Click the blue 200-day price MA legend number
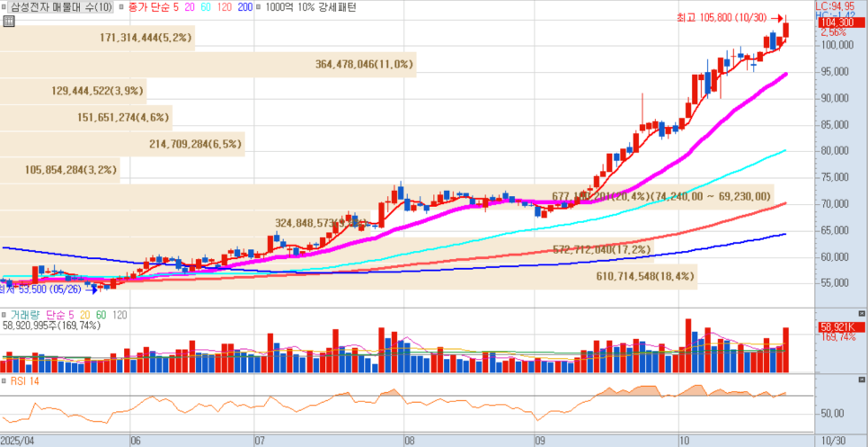Screen dimensions: 868x447 (x=244, y=7)
